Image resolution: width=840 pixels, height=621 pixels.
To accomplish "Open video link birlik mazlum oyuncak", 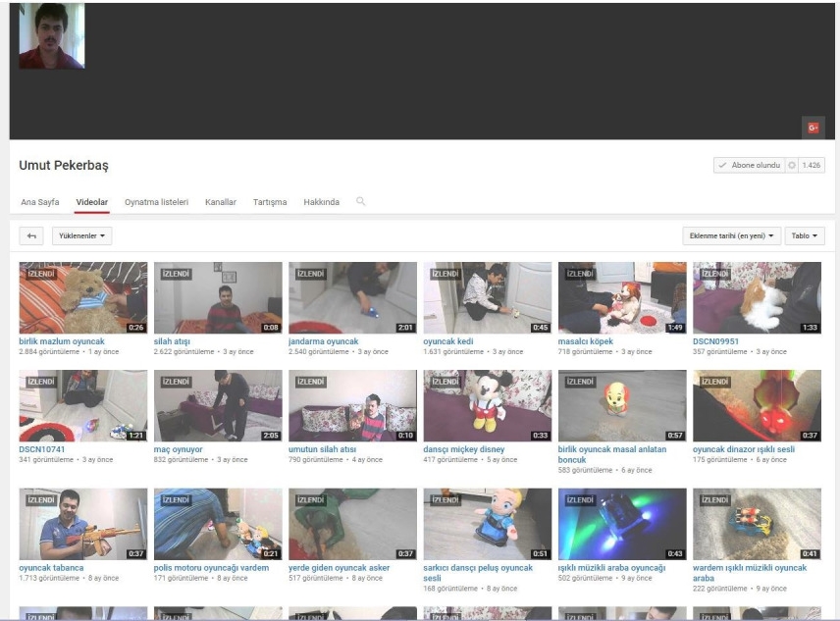I will pos(62,341).
